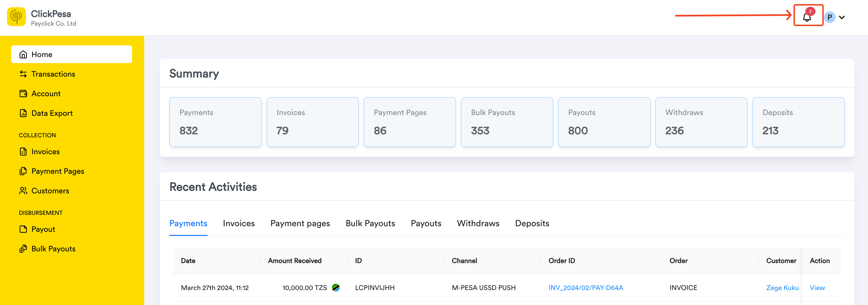Open customer link Zege Kuku
Image resolution: width=868 pixels, height=305 pixels.
point(782,288)
